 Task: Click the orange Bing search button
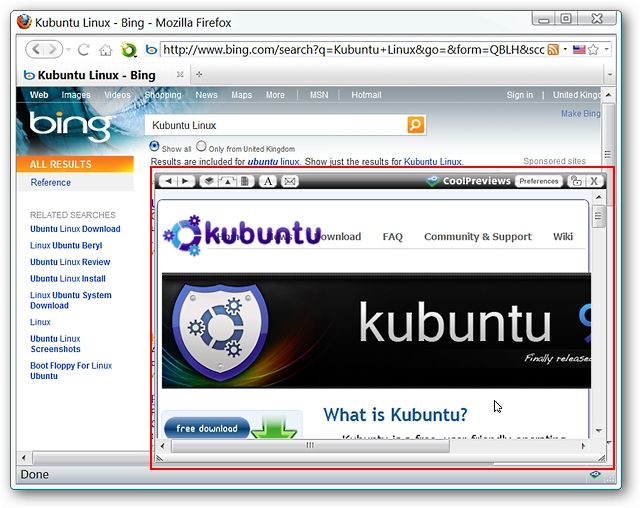click(x=416, y=124)
